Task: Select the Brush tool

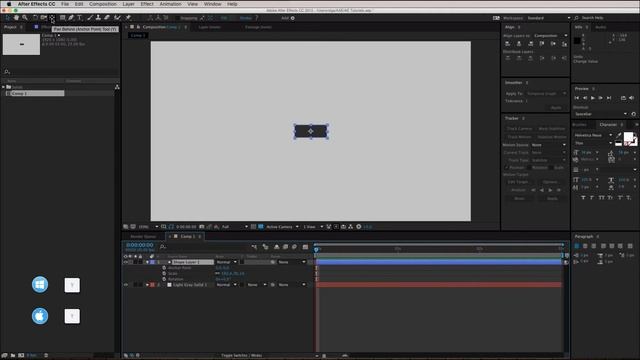Action: 90,18
